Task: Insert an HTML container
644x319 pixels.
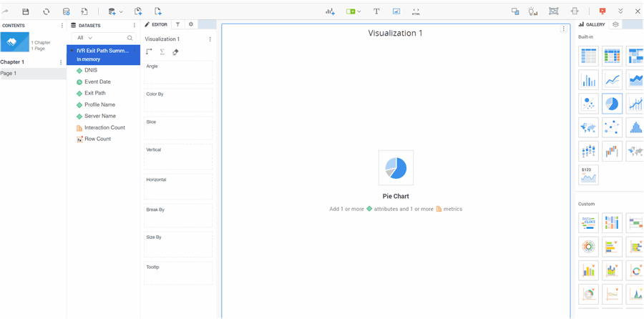Action: (416, 11)
